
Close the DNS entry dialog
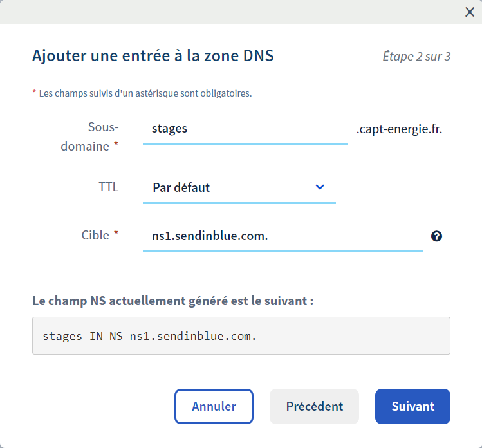[x=470, y=12]
